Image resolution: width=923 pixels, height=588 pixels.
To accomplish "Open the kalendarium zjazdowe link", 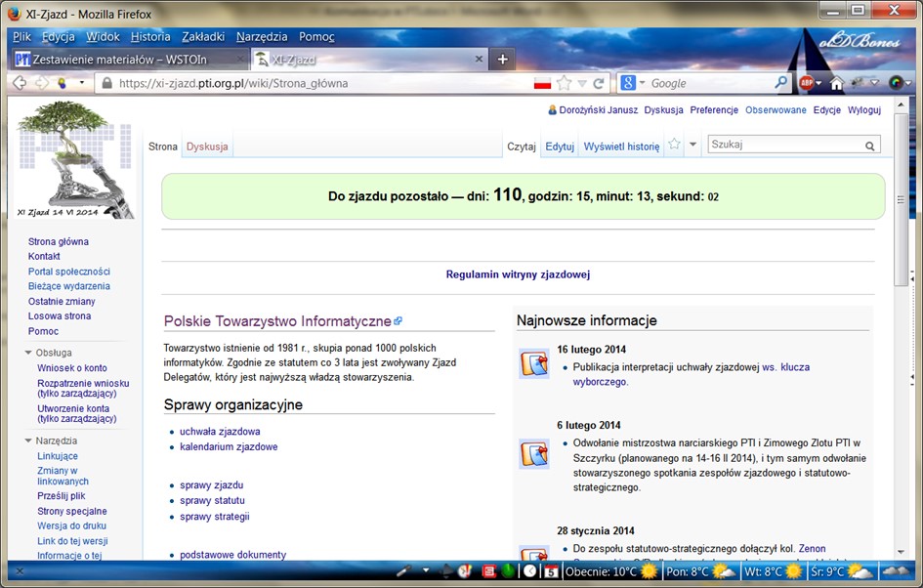I will (229, 446).
